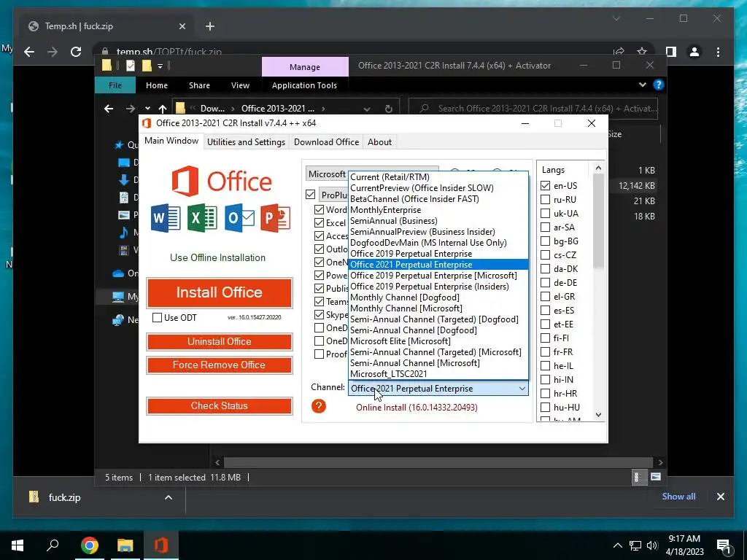Click the Install Office button
747x560 pixels.
point(219,292)
